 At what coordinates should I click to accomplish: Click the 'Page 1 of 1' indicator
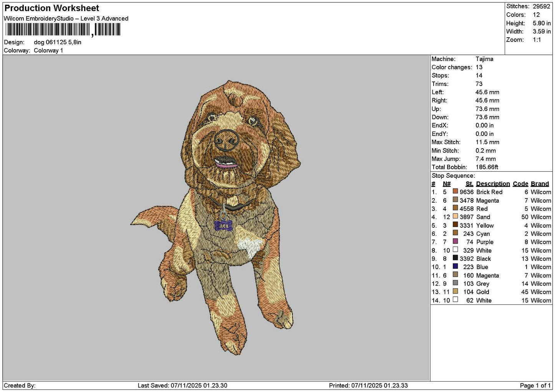pyautogui.click(x=535, y=385)
